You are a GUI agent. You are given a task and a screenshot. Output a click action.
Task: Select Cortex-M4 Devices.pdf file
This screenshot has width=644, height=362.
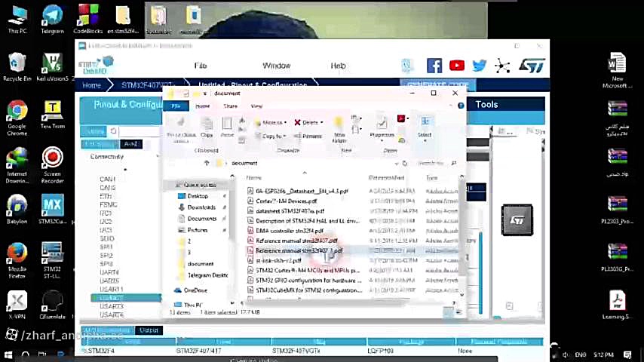tap(287, 201)
